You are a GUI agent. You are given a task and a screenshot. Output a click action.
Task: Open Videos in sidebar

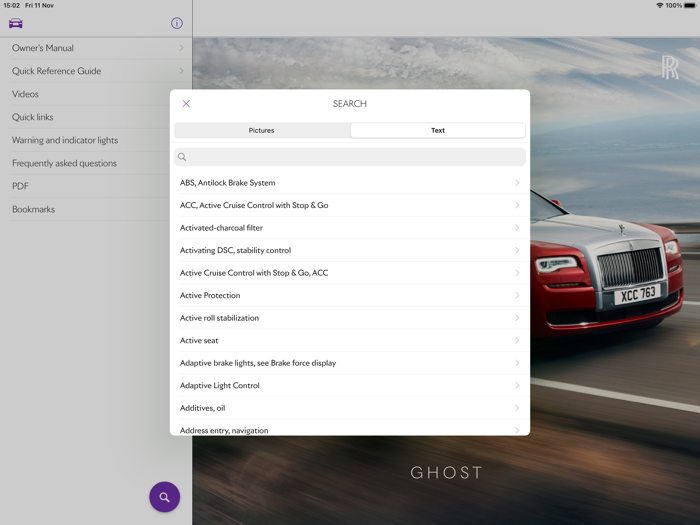(85, 94)
